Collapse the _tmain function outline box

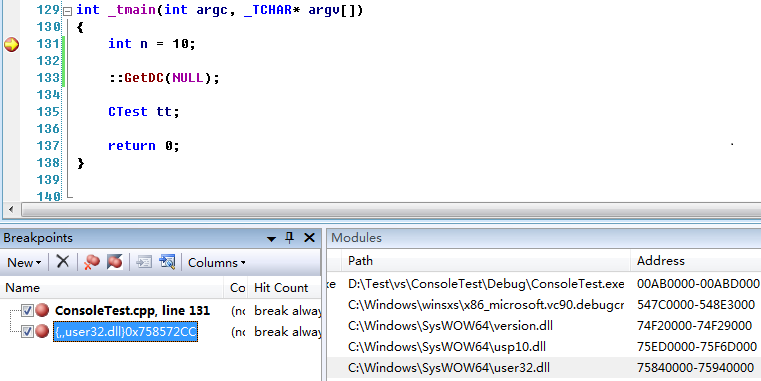[x=68, y=11]
